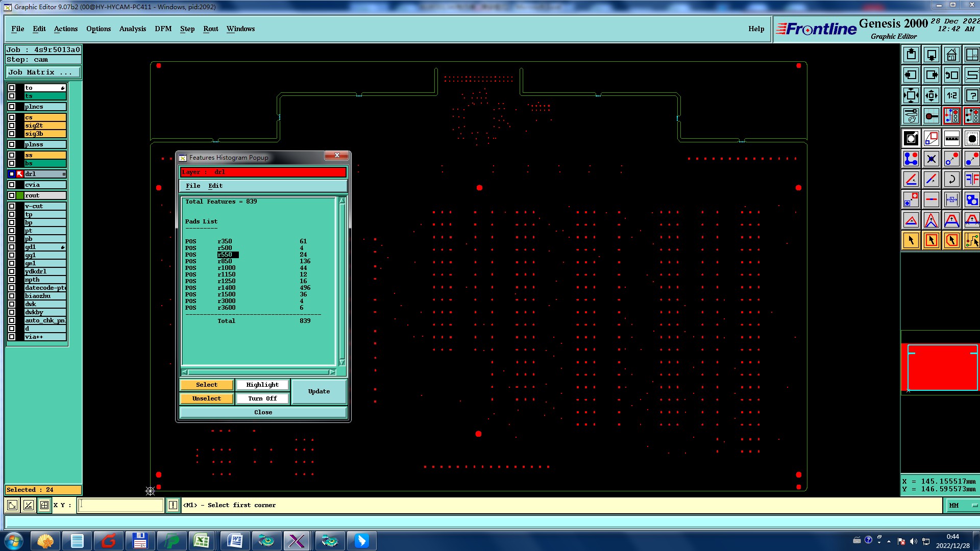This screenshot has width=980, height=551.
Task: Open the DFM menu
Action: (163, 29)
